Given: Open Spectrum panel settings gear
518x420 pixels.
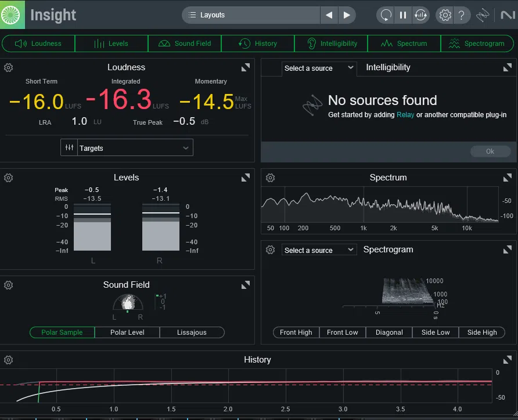Looking at the screenshot, I should pos(270,178).
